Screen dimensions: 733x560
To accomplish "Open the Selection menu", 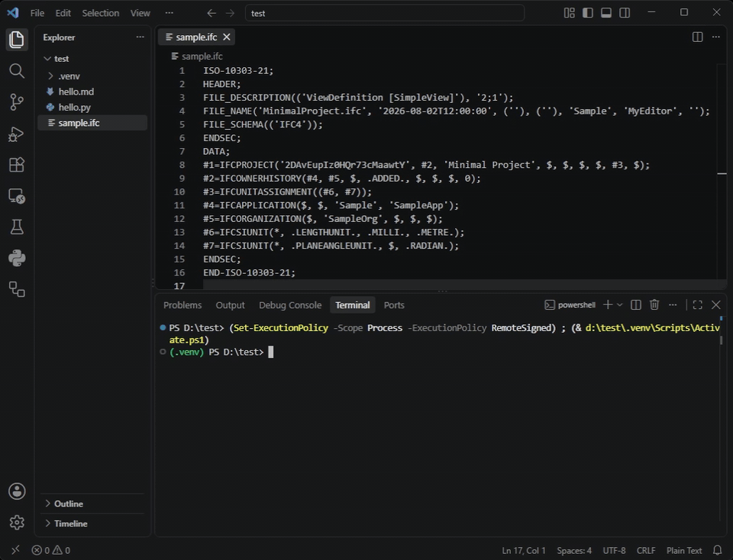I will (101, 13).
